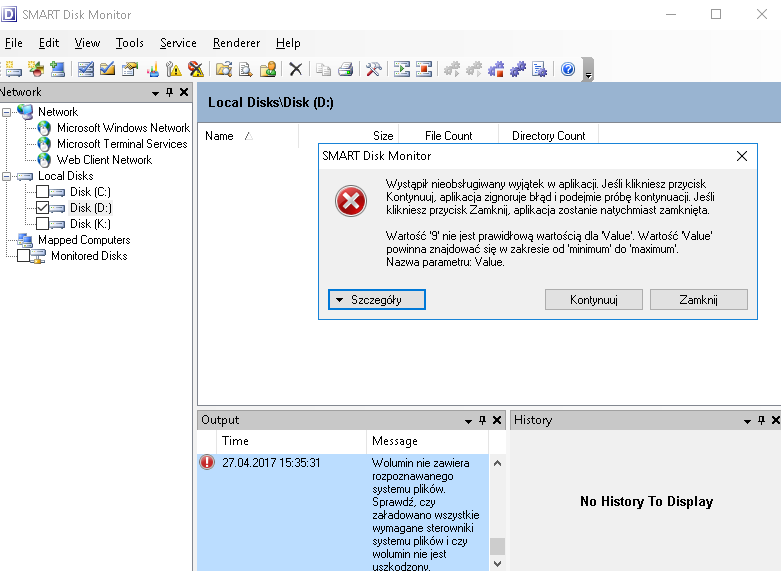This screenshot has height=571, width=781.
Task: Toggle the pin on the Output panel
Action: 482,420
